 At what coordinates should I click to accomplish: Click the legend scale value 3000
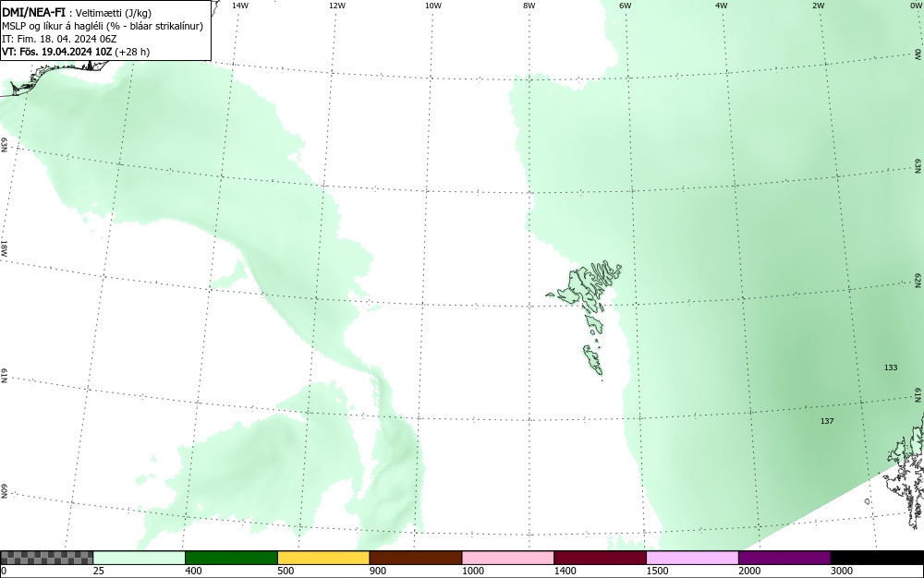pyautogui.click(x=842, y=571)
